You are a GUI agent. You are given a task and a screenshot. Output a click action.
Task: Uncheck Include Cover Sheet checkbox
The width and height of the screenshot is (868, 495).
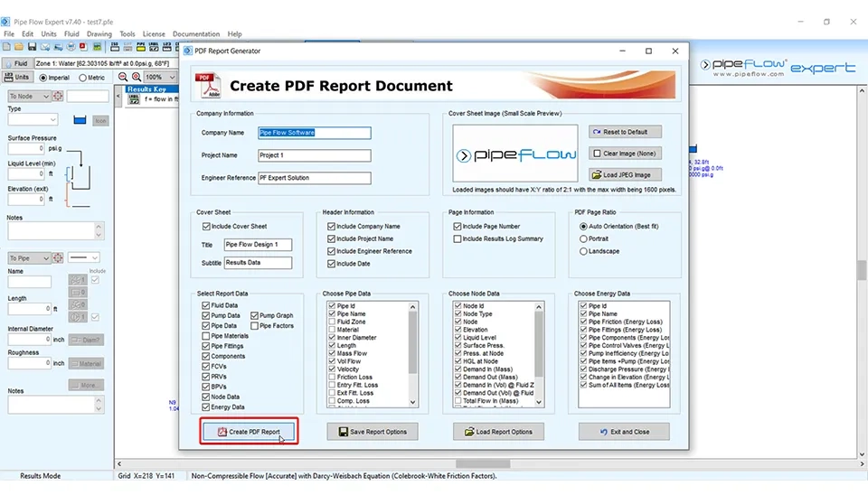pos(206,227)
